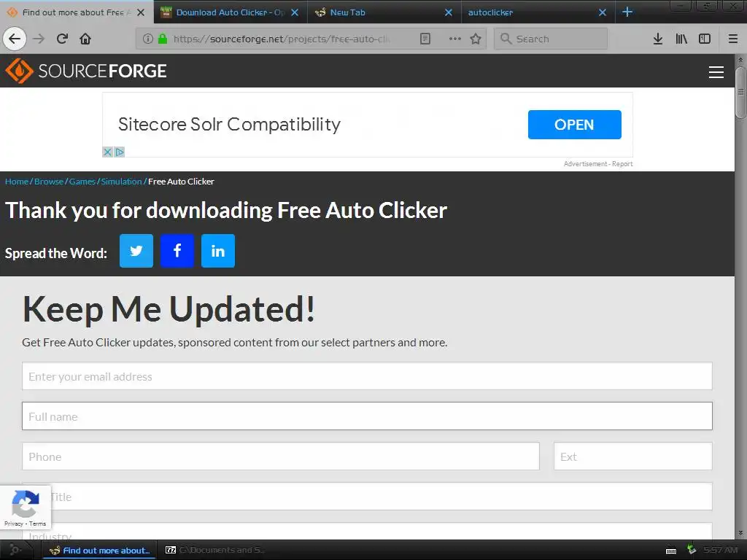Click the email address field
This screenshot has height=560, width=747.
[x=367, y=376]
